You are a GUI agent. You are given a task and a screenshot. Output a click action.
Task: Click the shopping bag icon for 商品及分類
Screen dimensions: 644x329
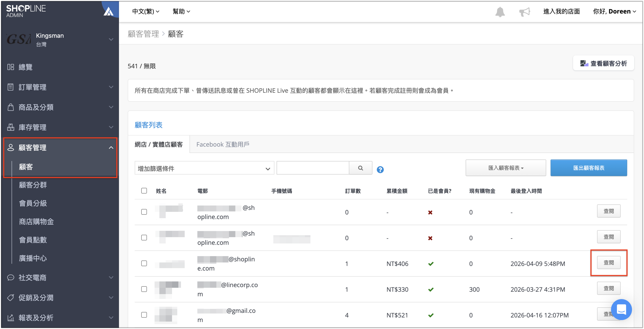click(x=10, y=107)
